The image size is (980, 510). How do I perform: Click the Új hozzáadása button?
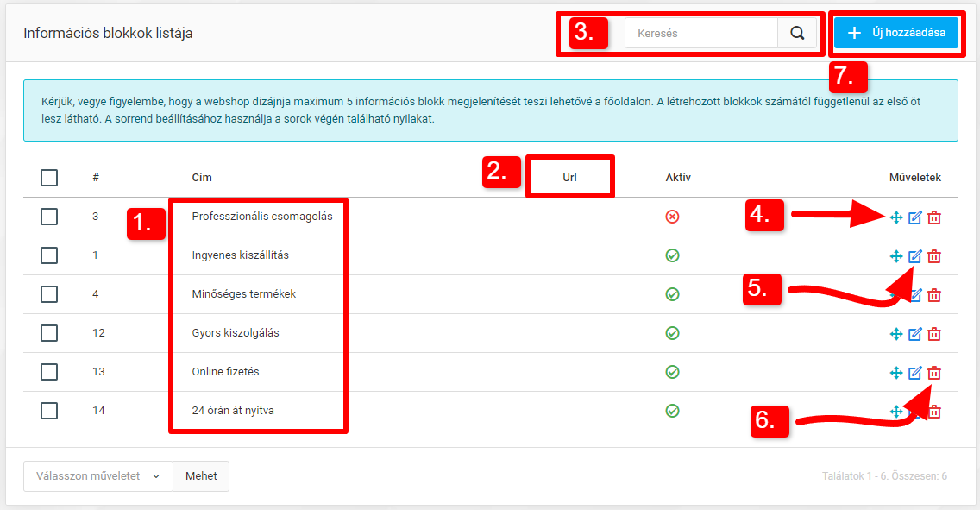(x=896, y=34)
